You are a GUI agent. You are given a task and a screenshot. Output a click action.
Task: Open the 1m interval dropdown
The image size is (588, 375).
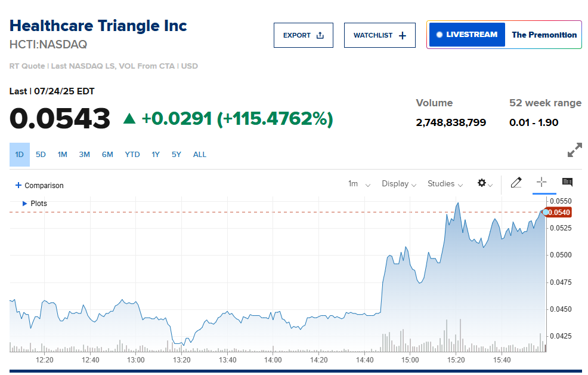[359, 184]
